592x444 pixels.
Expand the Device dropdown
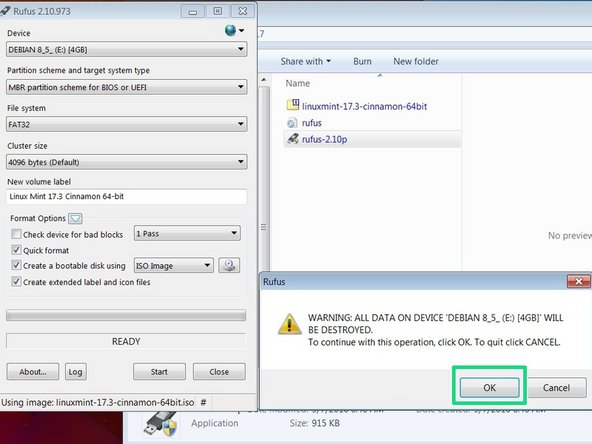pos(127,49)
